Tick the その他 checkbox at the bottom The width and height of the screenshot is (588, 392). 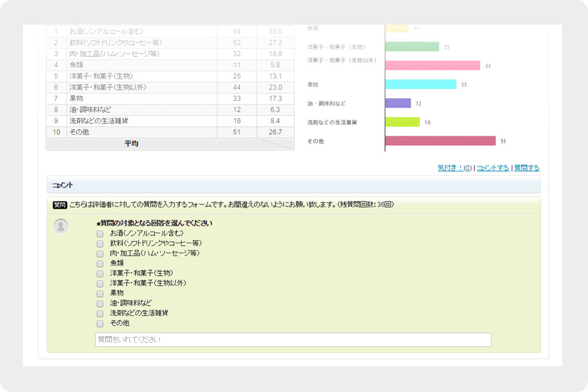point(100,323)
